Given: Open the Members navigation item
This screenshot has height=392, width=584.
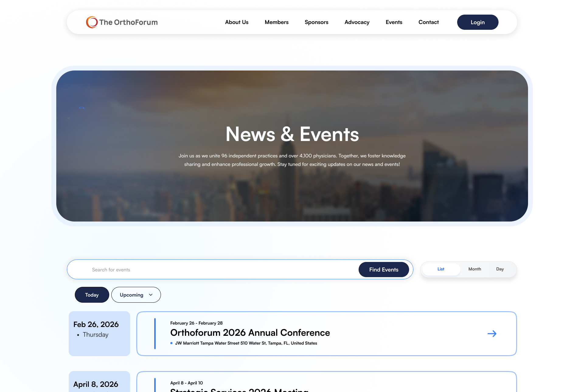Looking at the screenshot, I should click(x=276, y=22).
